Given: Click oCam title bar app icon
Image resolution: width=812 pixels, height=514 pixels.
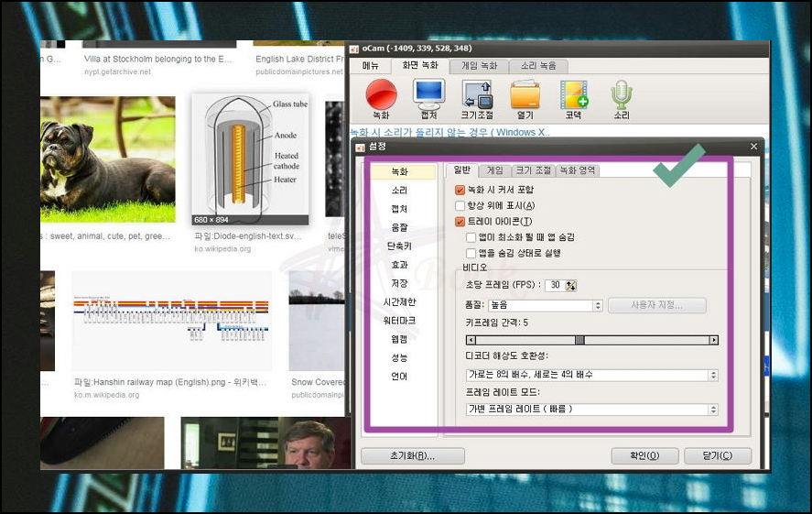Looking at the screenshot, I should pyautogui.click(x=354, y=49).
